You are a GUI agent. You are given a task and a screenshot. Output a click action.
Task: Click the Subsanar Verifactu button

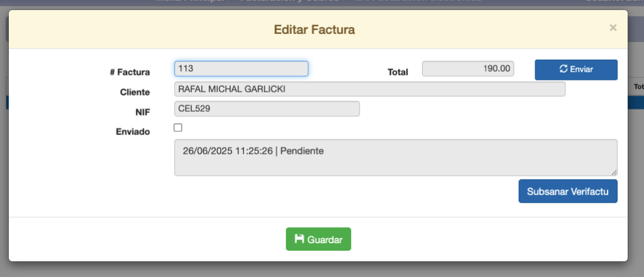pyautogui.click(x=568, y=191)
